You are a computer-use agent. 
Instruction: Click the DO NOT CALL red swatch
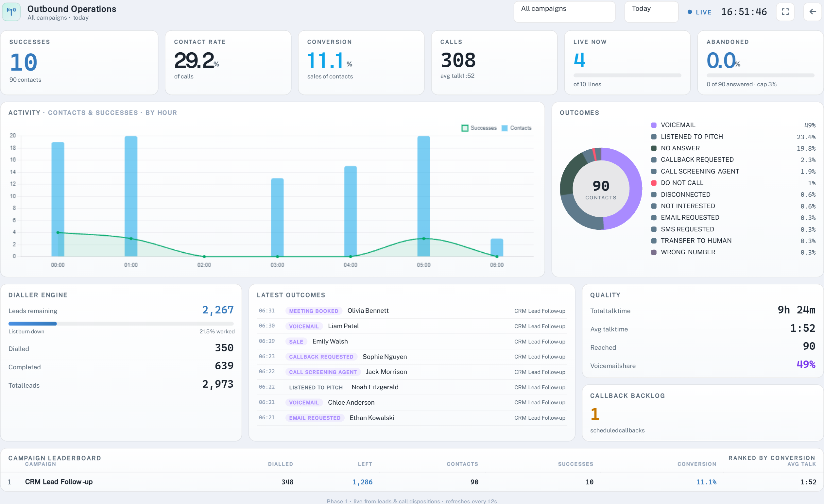[x=654, y=183]
